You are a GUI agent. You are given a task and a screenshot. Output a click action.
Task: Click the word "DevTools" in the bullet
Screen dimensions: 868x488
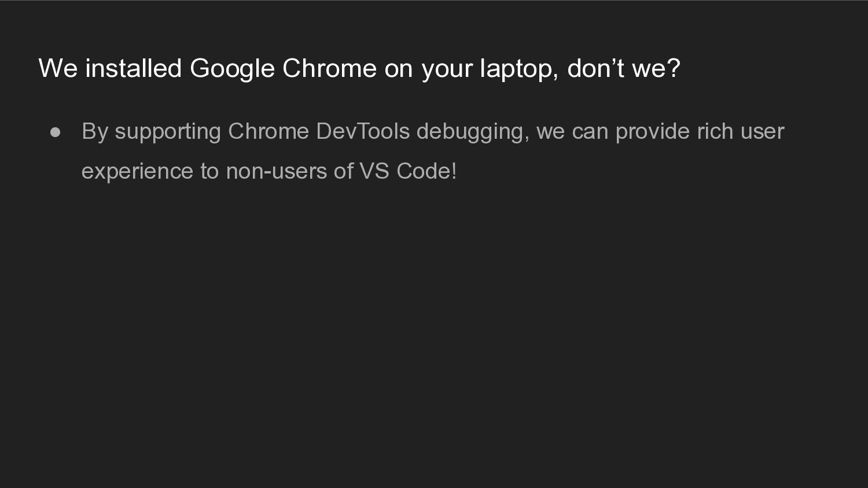[363, 131]
